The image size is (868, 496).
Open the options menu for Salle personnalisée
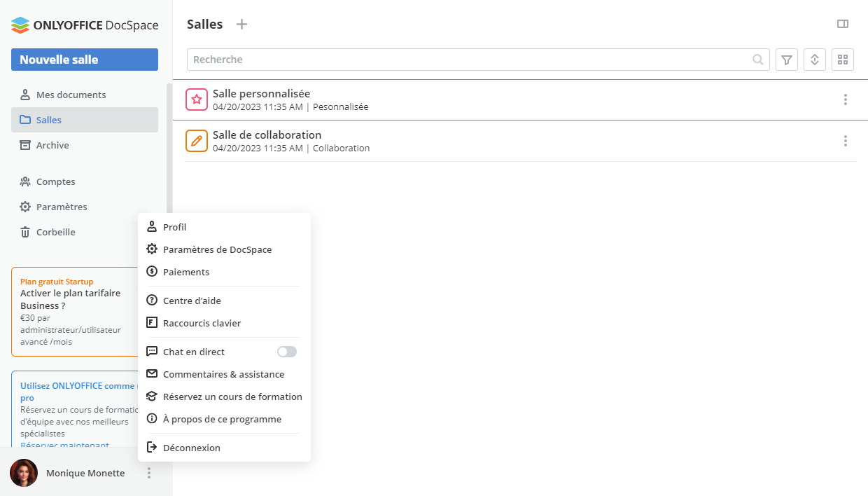pos(846,99)
